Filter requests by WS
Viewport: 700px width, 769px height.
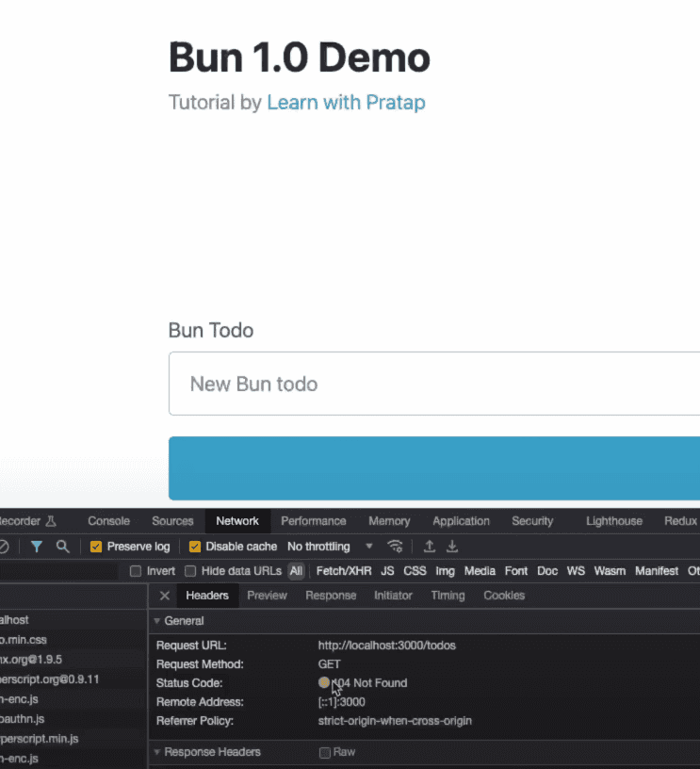(576, 571)
